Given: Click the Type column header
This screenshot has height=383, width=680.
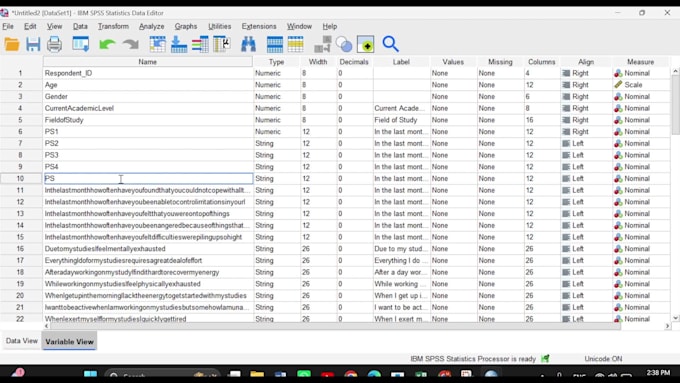Looking at the screenshot, I should coord(276,62).
